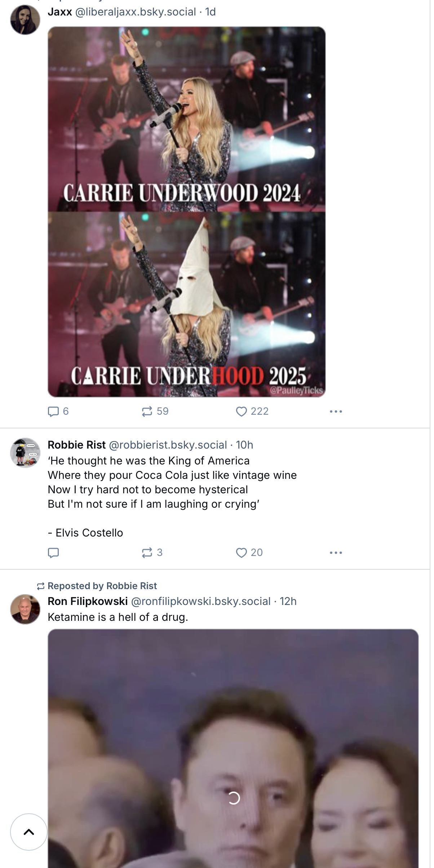434x868 pixels.
Task: Click the @liberaljaxx.bsky.social handle
Action: (x=136, y=12)
